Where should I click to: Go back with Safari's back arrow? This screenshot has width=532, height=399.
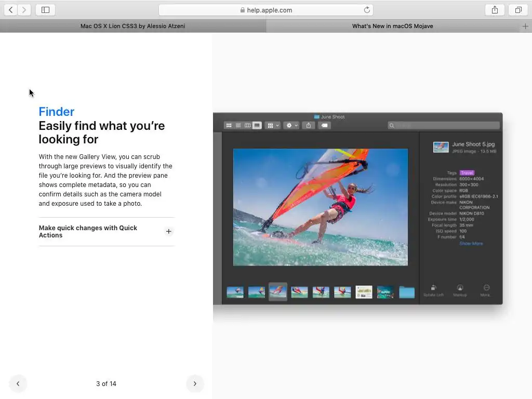(11, 10)
